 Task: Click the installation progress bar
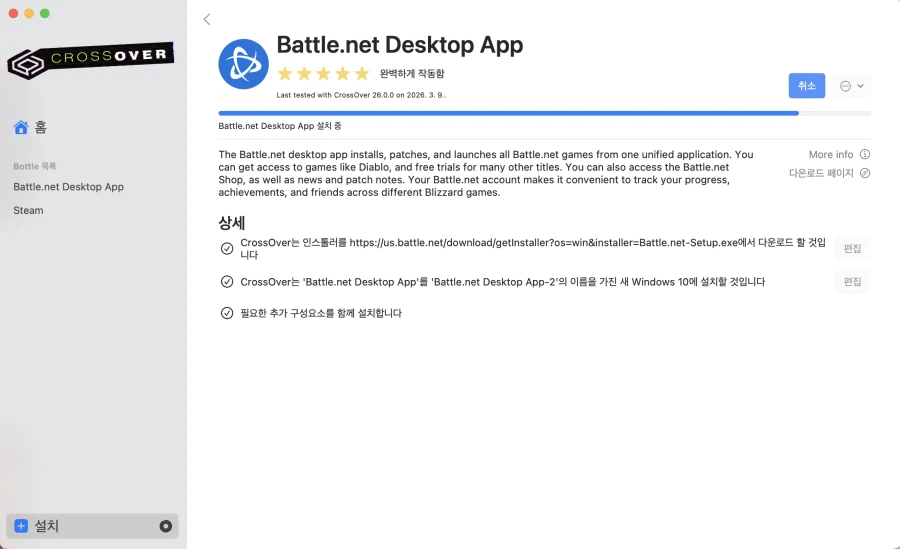[x=544, y=113]
